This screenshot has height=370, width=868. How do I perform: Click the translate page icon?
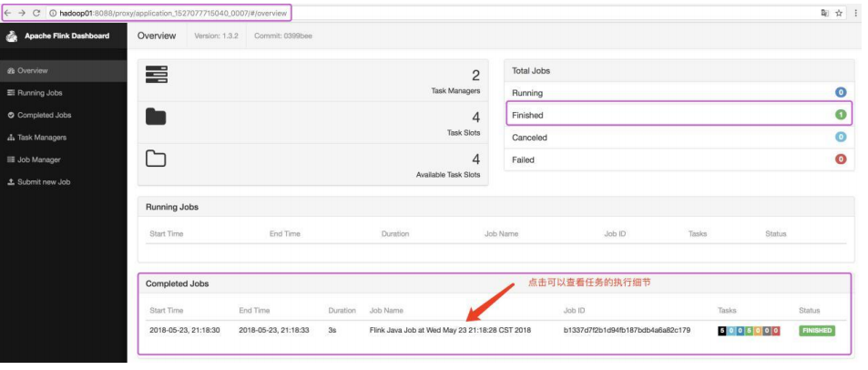(x=825, y=13)
